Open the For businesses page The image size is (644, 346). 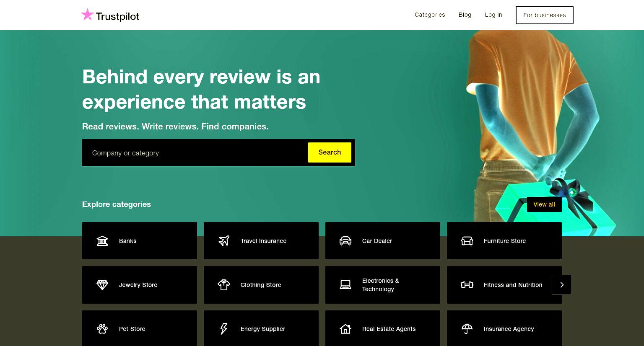[x=545, y=15]
